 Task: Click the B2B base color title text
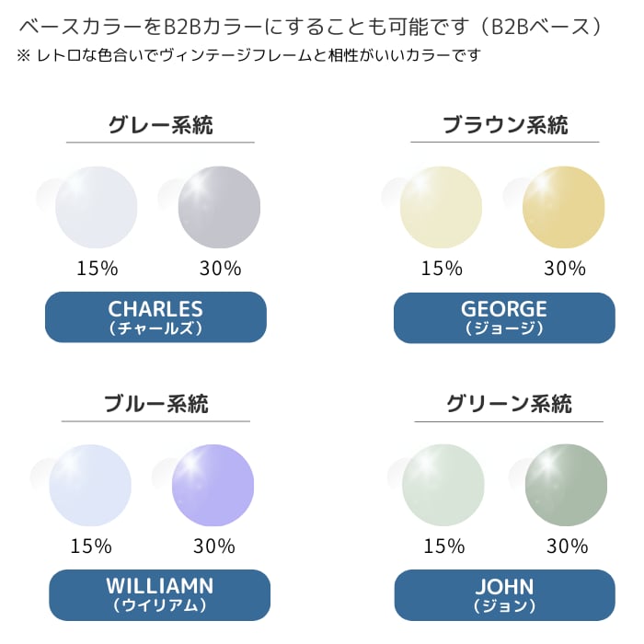point(311,27)
